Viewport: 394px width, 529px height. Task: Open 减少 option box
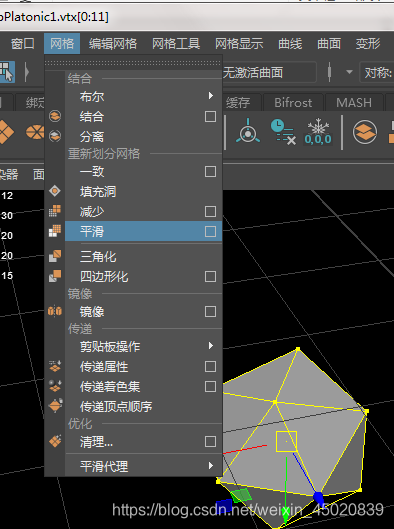(x=210, y=212)
